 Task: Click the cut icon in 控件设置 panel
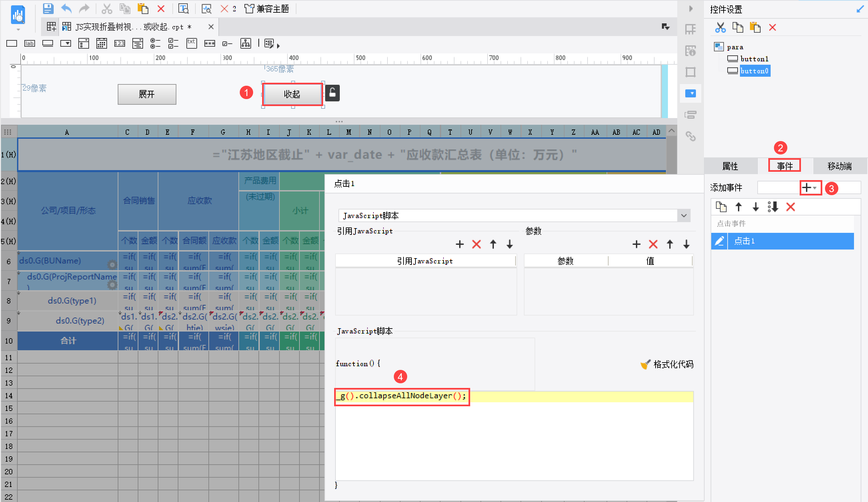720,27
